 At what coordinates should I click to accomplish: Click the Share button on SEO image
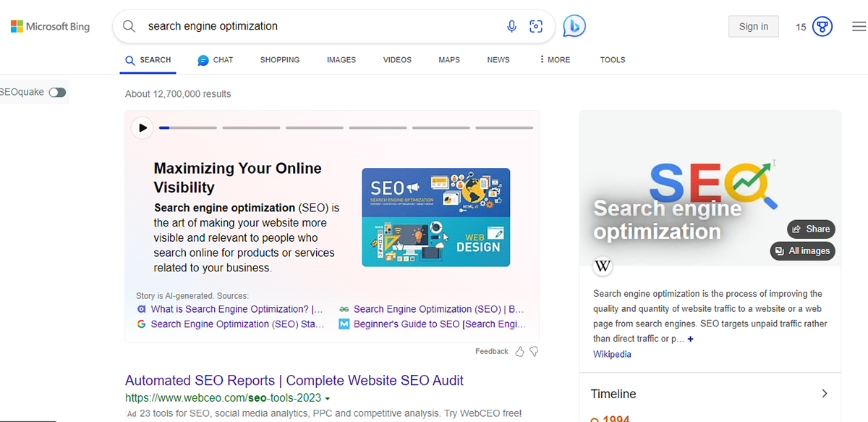coord(811,229)
